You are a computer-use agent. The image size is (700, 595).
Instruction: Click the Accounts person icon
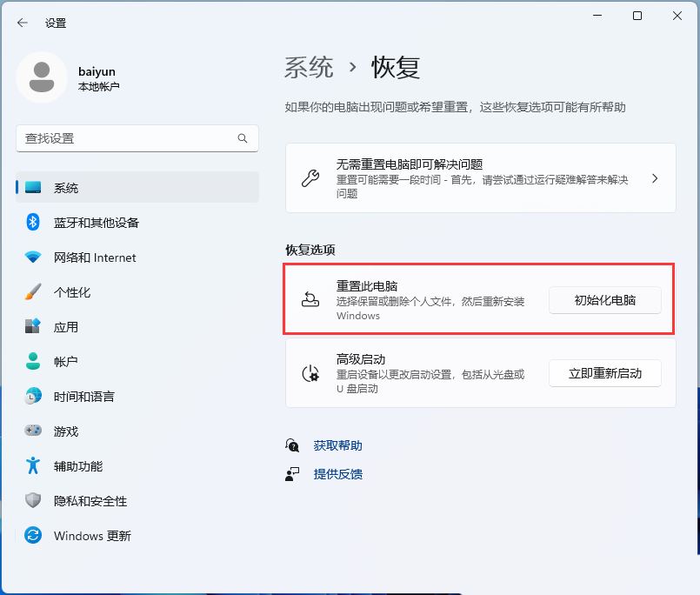click(x=33, y=361)
